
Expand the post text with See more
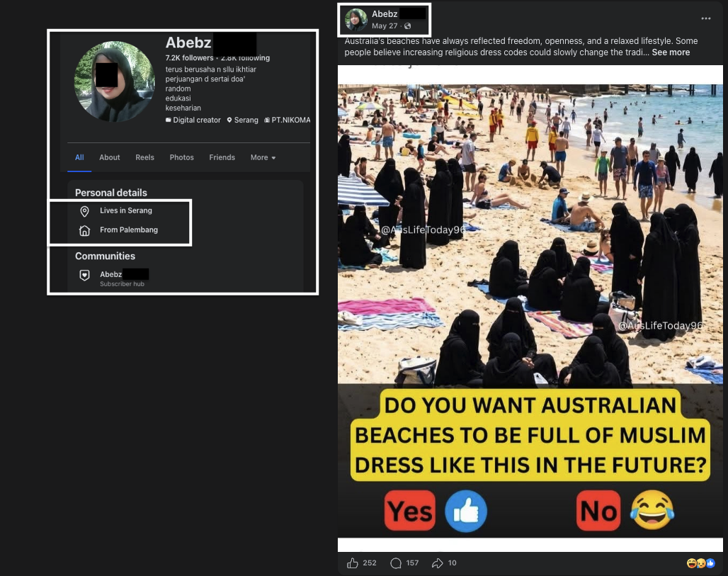[x=671, y=52]
